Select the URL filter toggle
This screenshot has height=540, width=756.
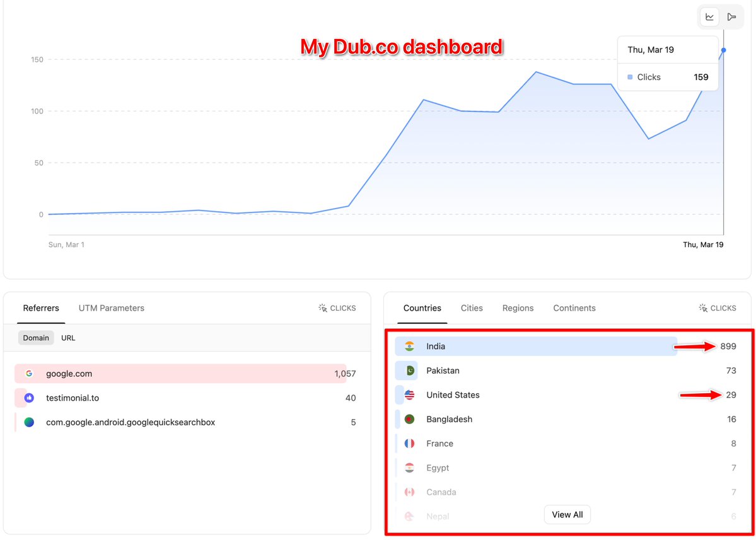[x=68, y=338]
